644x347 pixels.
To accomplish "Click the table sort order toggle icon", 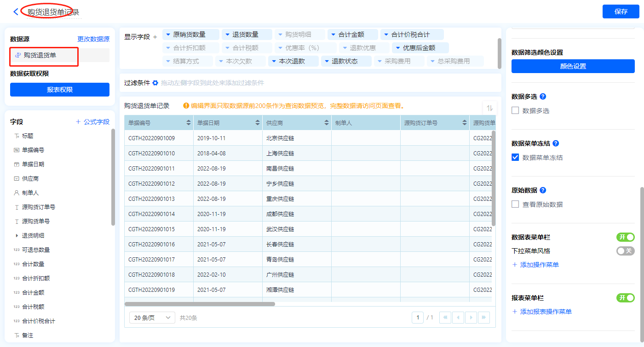I will point(490,108).
